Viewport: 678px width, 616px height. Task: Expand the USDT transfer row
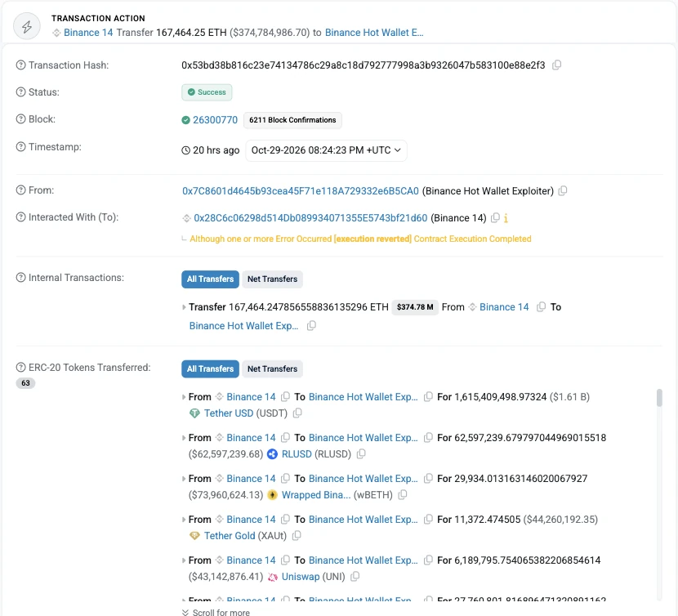click(x=184, y=397)
